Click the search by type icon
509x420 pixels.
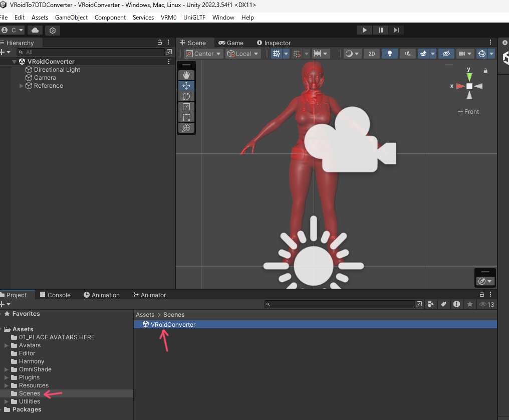coord(431,304)
